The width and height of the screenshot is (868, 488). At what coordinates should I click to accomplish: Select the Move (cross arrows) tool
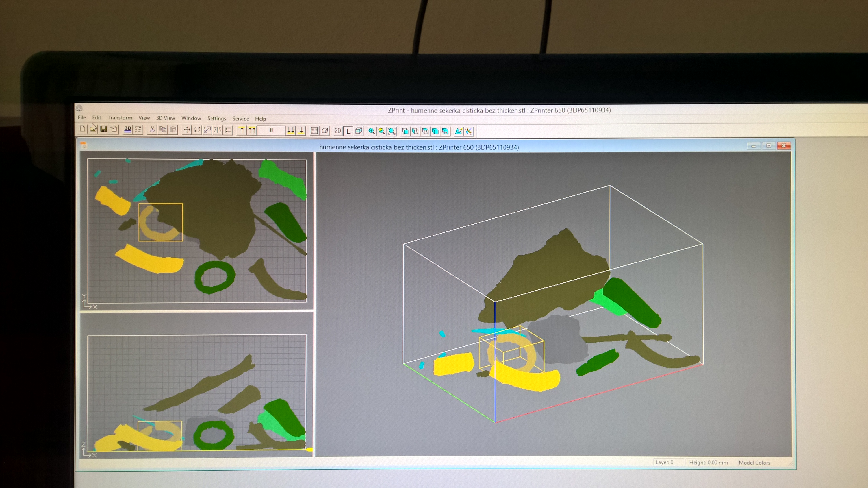click(x=187, y=130)
